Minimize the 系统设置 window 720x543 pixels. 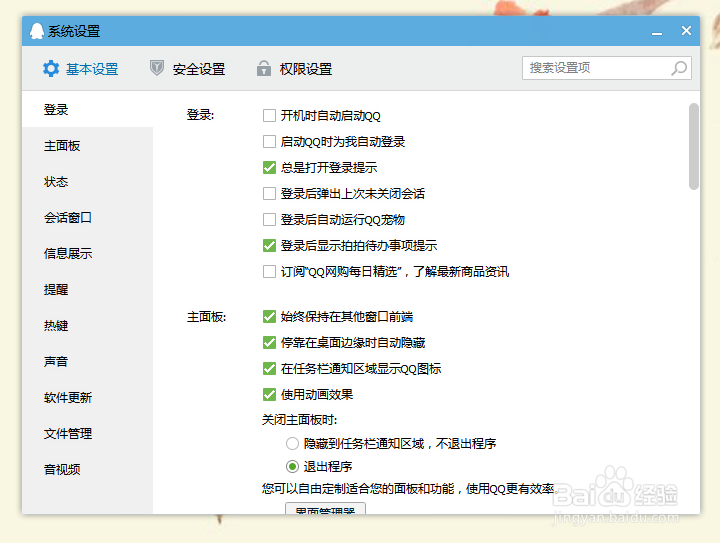pos(657,32)
